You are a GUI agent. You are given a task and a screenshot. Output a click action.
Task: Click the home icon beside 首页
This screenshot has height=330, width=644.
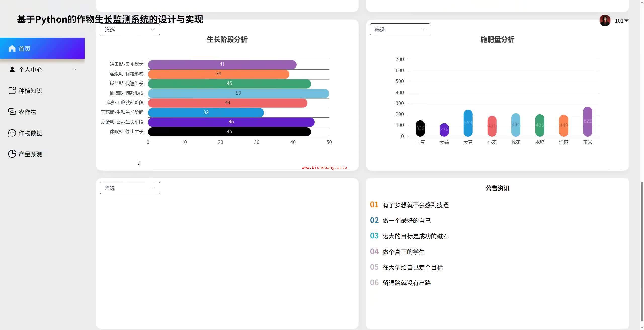12,48
